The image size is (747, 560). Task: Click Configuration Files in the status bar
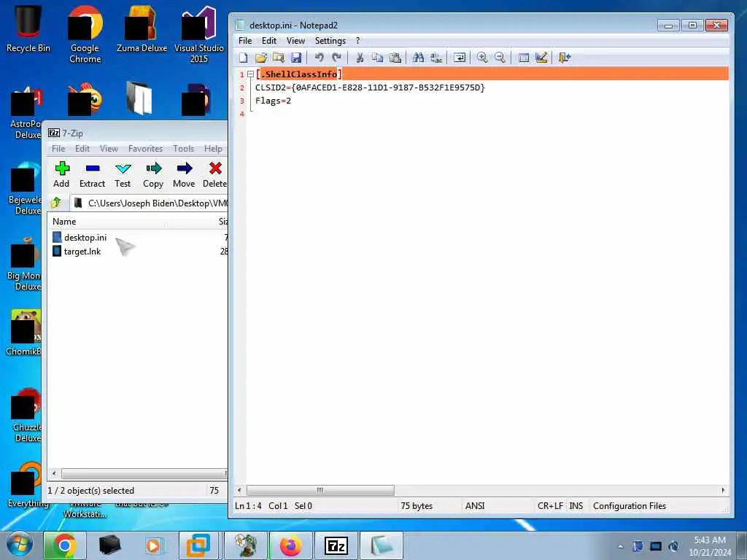click(630, 506)
